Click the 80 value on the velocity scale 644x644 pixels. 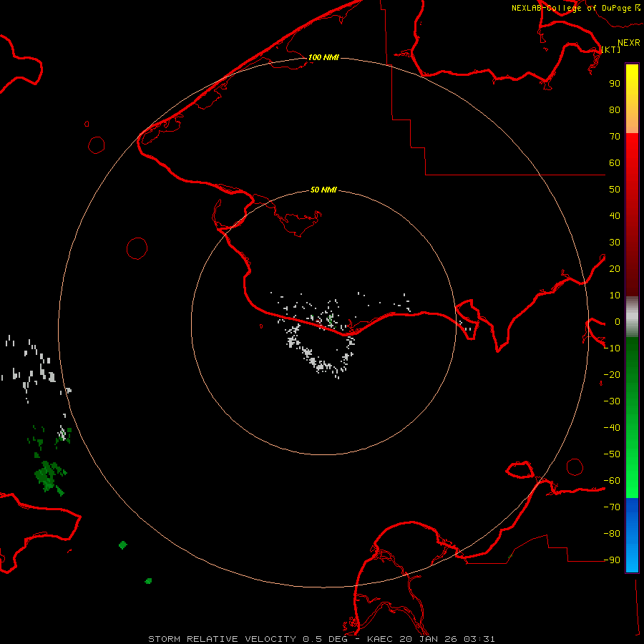(615, 110)
